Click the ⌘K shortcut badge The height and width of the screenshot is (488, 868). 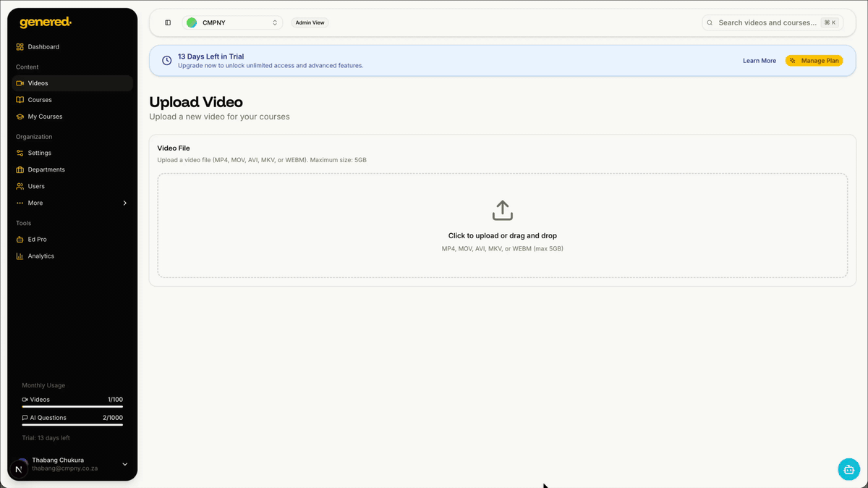[830, 22]
